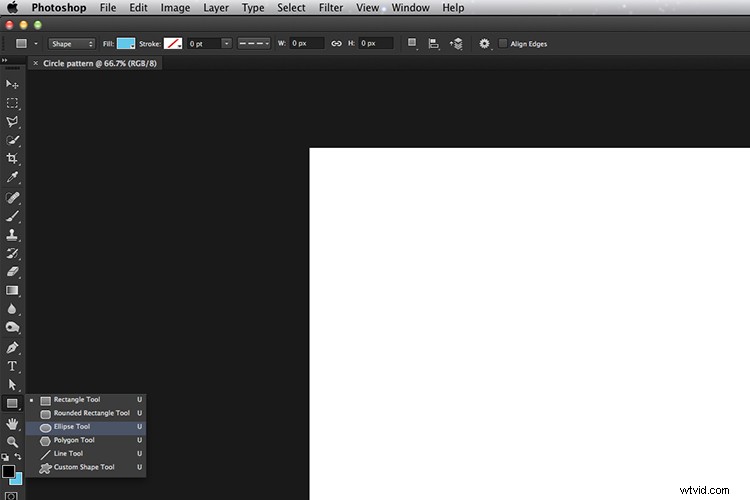Open the Filter menu
The width and height of the screenshot is (750, 500).
(331, 8)
